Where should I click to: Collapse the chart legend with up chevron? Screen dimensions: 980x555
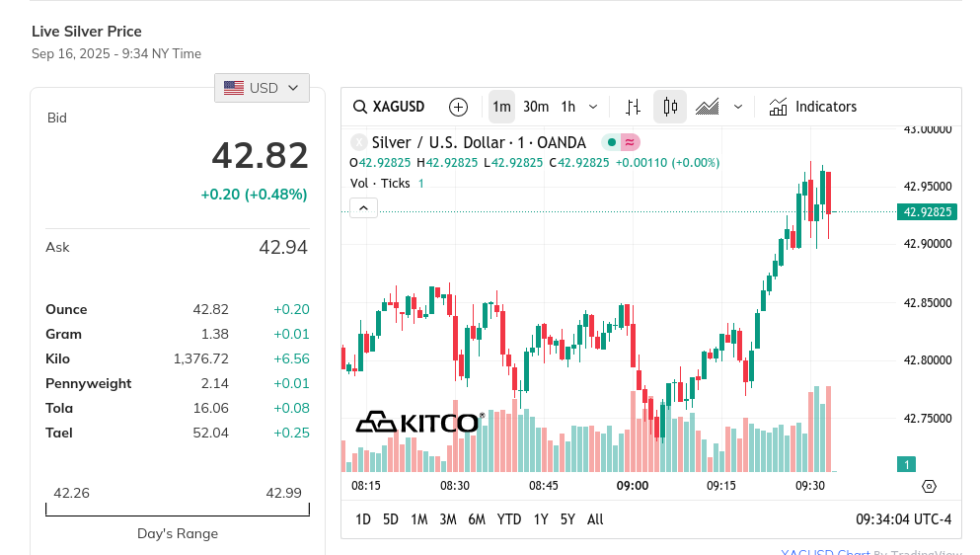tap(364, 207)
